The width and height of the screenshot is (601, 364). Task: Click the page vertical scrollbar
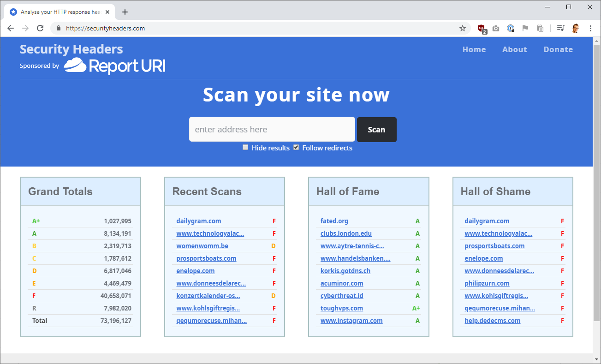point(596,185)
